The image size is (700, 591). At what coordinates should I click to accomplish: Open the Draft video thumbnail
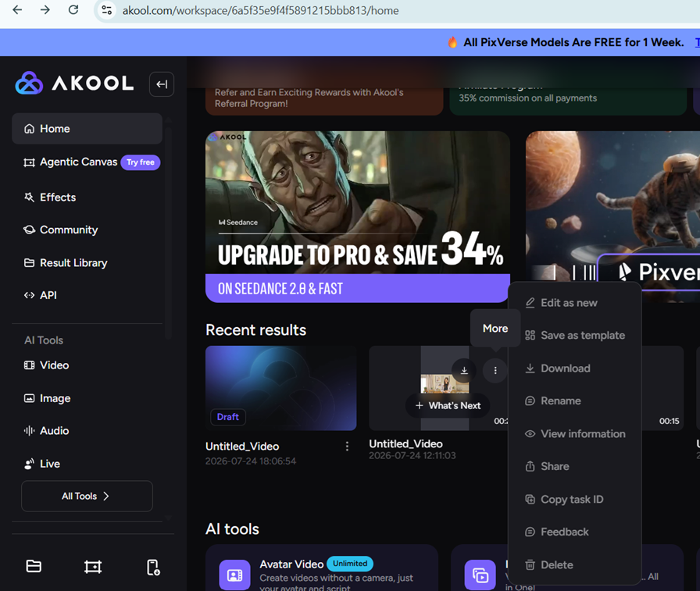(x=280, y=388)
